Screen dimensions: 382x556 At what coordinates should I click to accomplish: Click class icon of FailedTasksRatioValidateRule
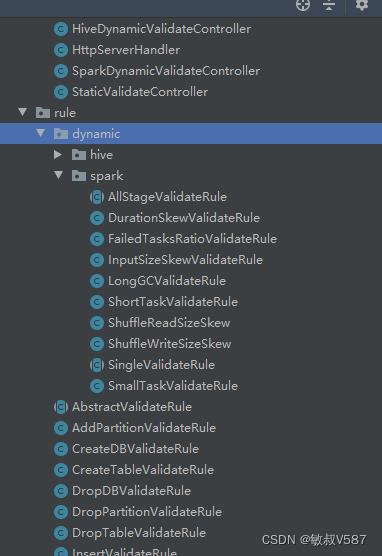click(x=97, y=239)
